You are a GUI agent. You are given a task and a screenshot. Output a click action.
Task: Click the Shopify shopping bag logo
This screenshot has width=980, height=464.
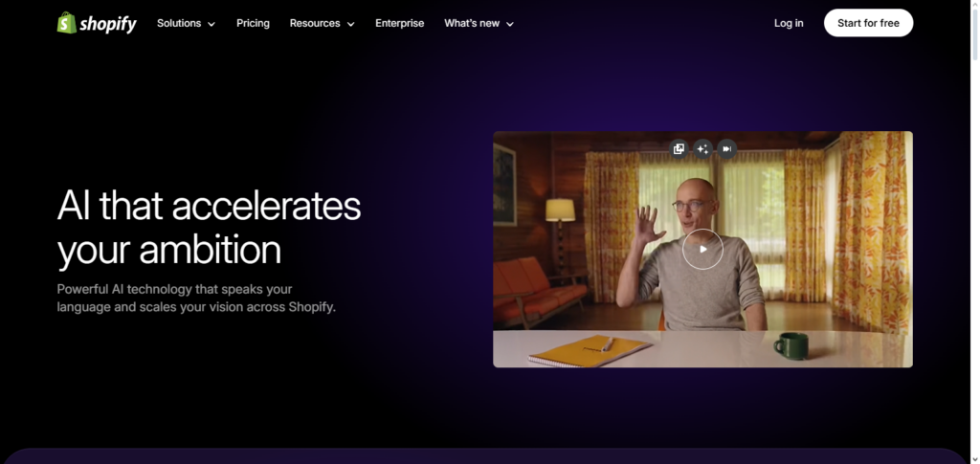tap(67, 23)
